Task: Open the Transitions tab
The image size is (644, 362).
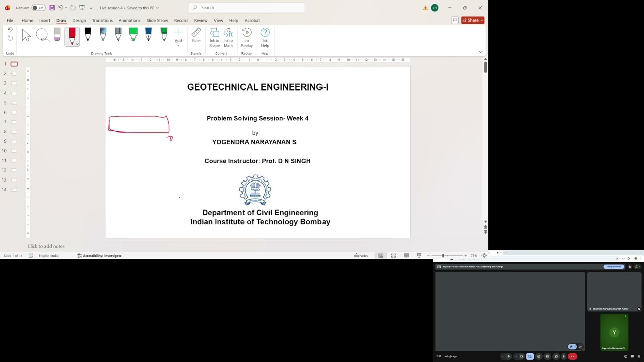Action: [x=102, y=20]
